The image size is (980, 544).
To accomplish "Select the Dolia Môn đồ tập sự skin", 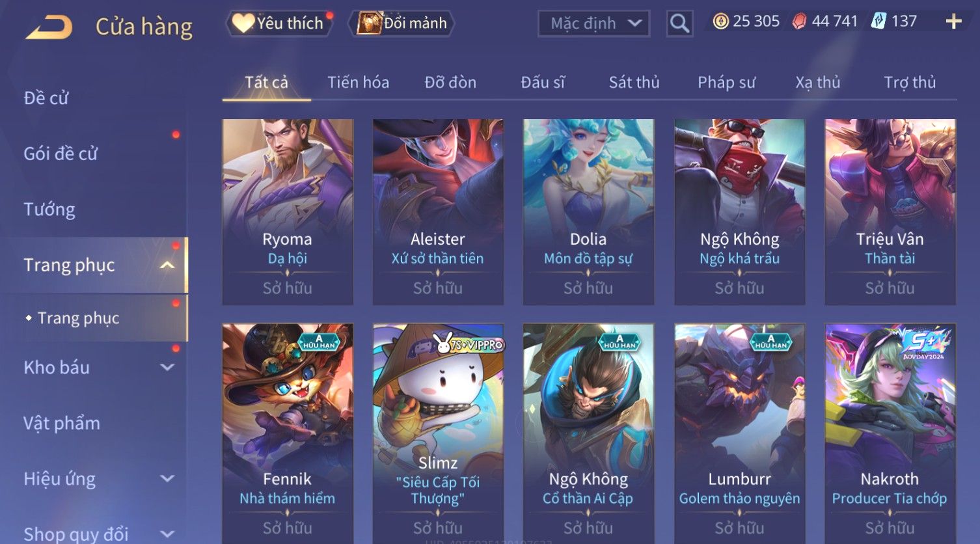I will pyautogui.click(x=588, y=211).
